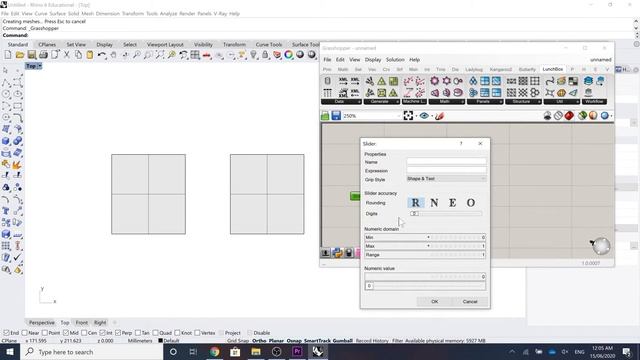
Task: Click the disable preview circle-slash icon in Grasshopper
Action: click(558, 116)
